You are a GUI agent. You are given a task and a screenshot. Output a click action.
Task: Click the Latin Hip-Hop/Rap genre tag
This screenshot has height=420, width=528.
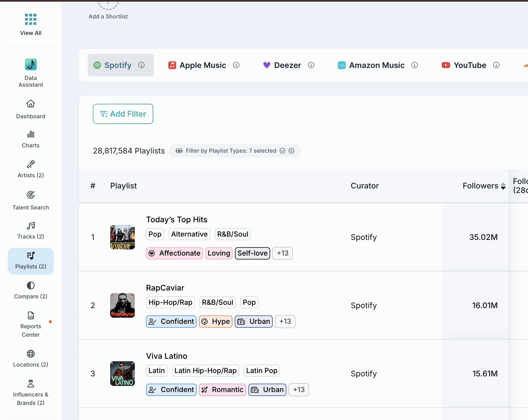coord(206,371)
